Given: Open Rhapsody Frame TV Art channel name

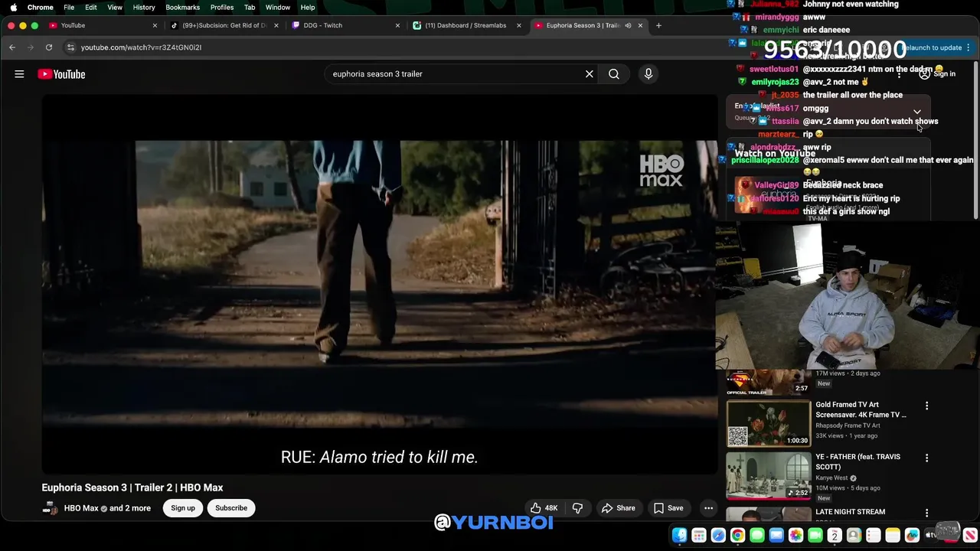Looking at the screenshot, I should 848,425.
